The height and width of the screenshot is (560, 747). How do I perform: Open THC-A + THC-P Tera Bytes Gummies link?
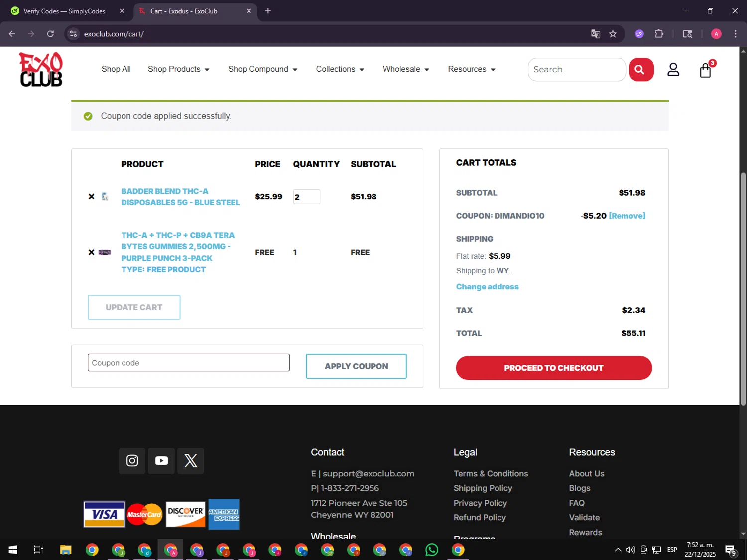(x=178, y=252)
